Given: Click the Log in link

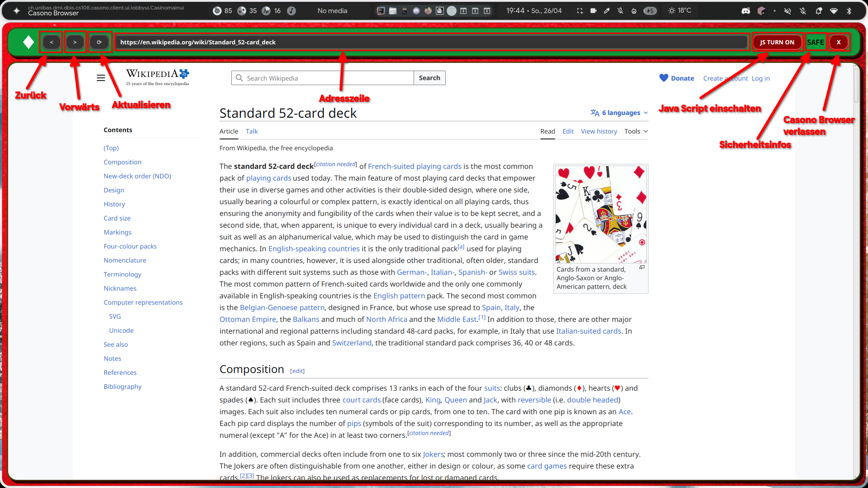Looking at the screenshot, I should [761, 78].
